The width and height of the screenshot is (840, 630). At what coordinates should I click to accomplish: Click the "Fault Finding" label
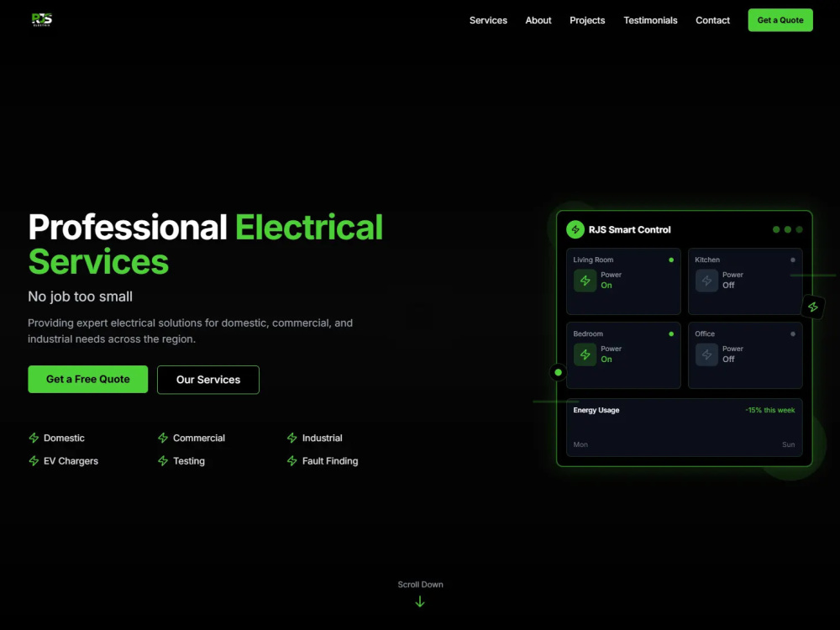[330, 461]
